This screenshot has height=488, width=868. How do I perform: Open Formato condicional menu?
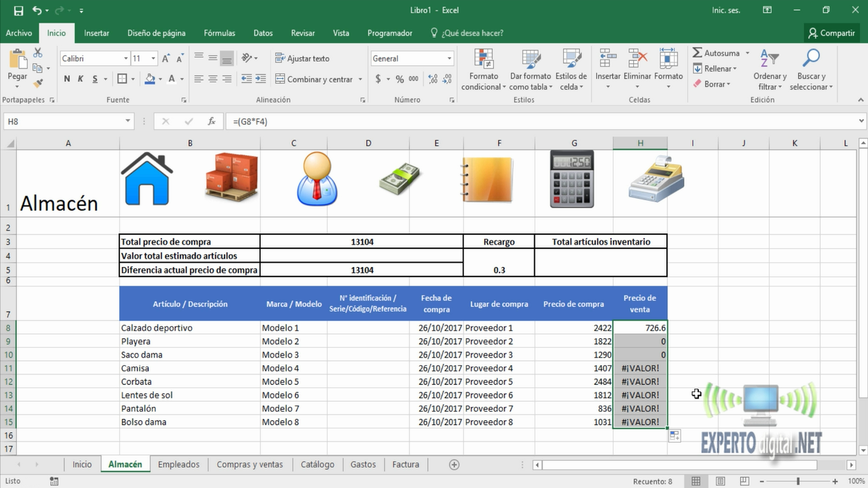[x=484, y=70]
